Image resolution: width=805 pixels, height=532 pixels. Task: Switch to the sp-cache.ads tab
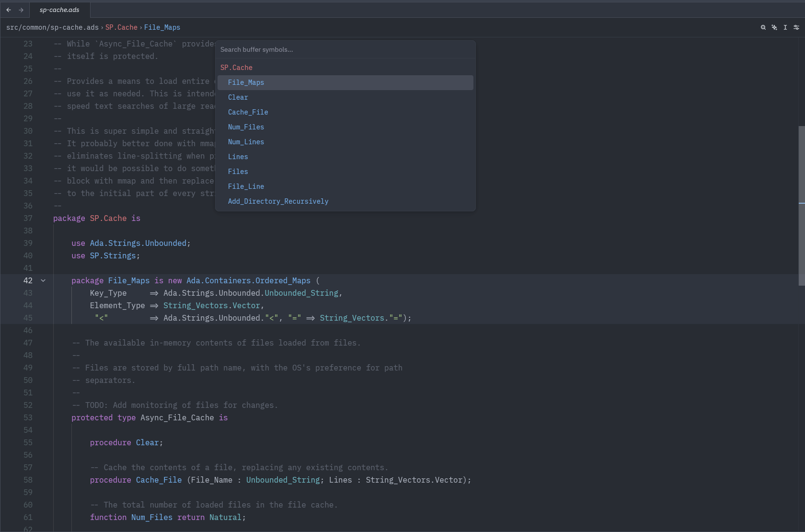pos(59,10)
